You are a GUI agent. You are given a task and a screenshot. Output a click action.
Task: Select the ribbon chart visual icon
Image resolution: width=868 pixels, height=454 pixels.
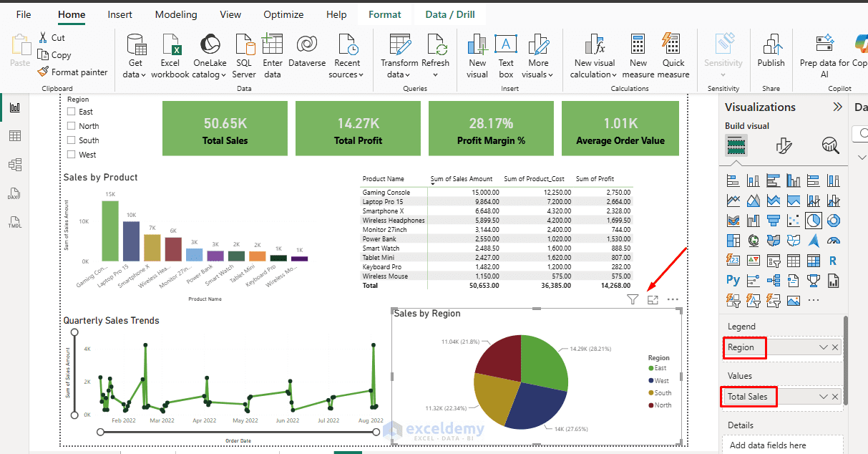(x=733, y=221)
